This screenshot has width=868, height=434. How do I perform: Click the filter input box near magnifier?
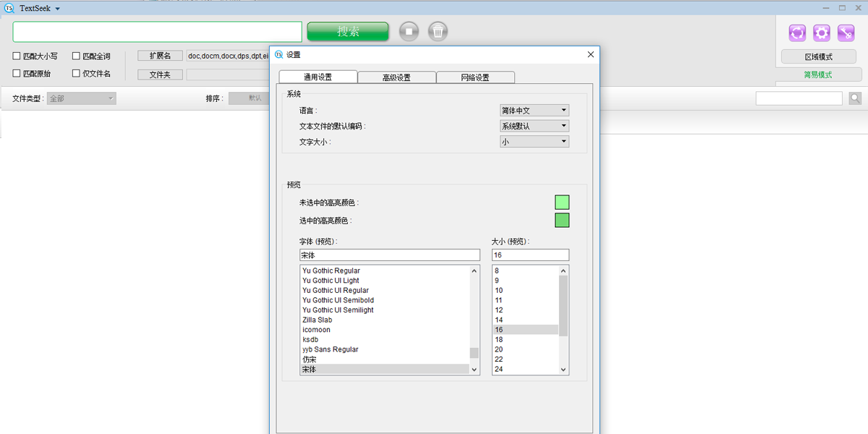799,98
